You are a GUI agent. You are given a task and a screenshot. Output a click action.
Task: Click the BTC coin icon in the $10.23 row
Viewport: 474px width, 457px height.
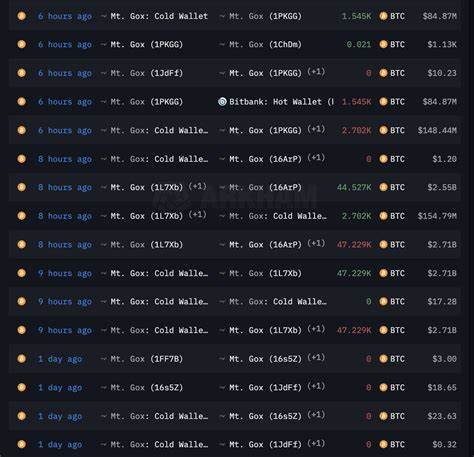pyautogui.click(x=383, y=73)
